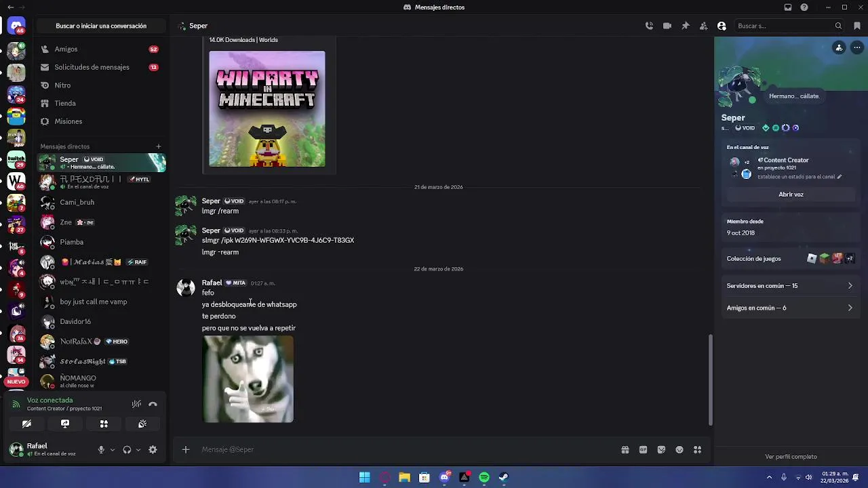
Task: Open voice connection details signal icon
Action: coord(16,404)
